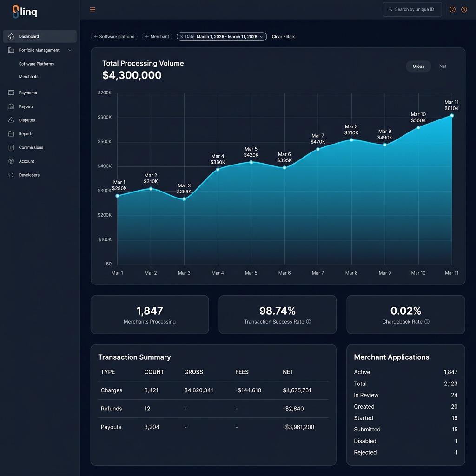Viewport: 476px width, 476px height.
Task: Click the FEES column header
Action: pos(242,372)
